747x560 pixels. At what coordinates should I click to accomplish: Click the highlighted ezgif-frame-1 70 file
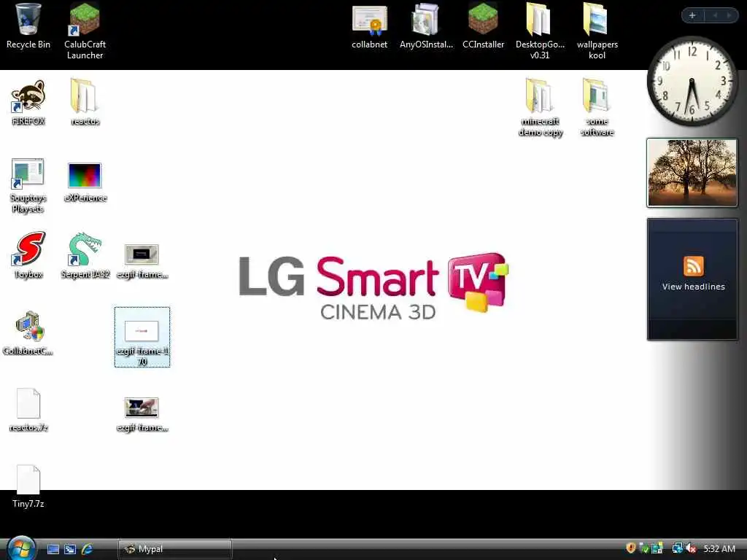pyautogui.click(x=142, y=337)
